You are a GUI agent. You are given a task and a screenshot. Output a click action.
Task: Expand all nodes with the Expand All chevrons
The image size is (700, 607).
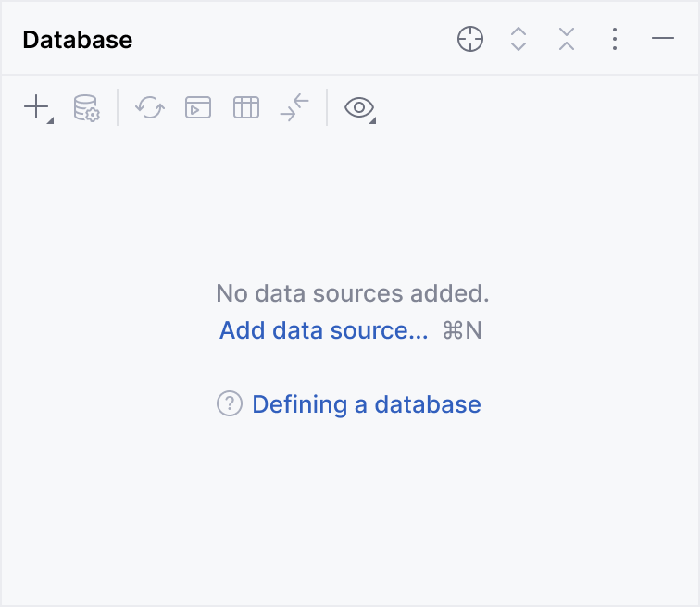pyautogui.click(x=519, y=39)
